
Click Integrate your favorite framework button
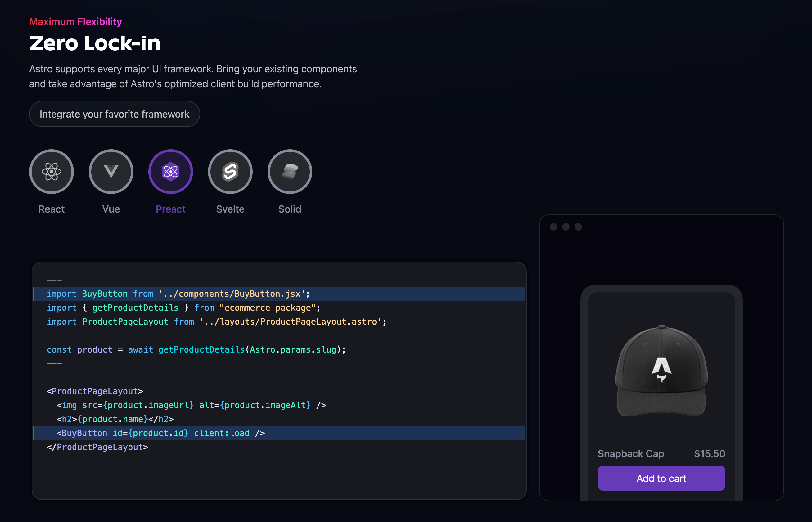[115, 114]
